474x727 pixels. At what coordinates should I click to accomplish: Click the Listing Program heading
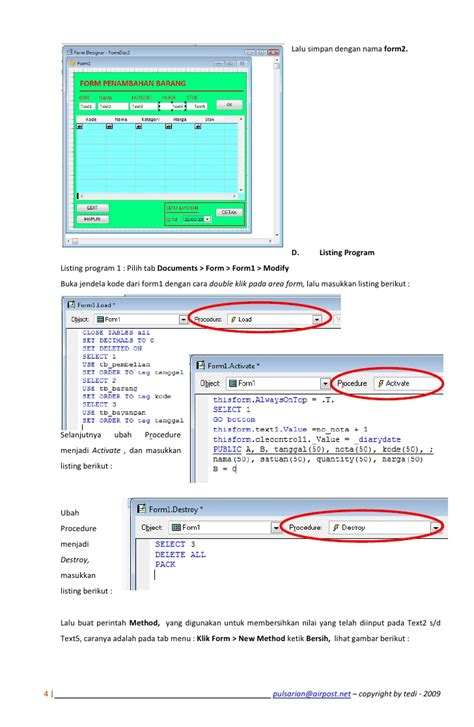(346, 253)
